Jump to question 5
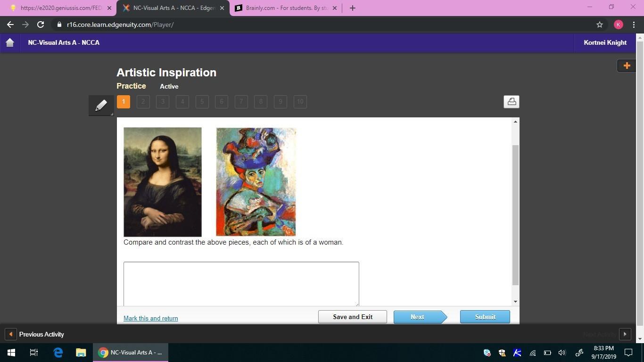The image size is (644, 362). [202, 102]
